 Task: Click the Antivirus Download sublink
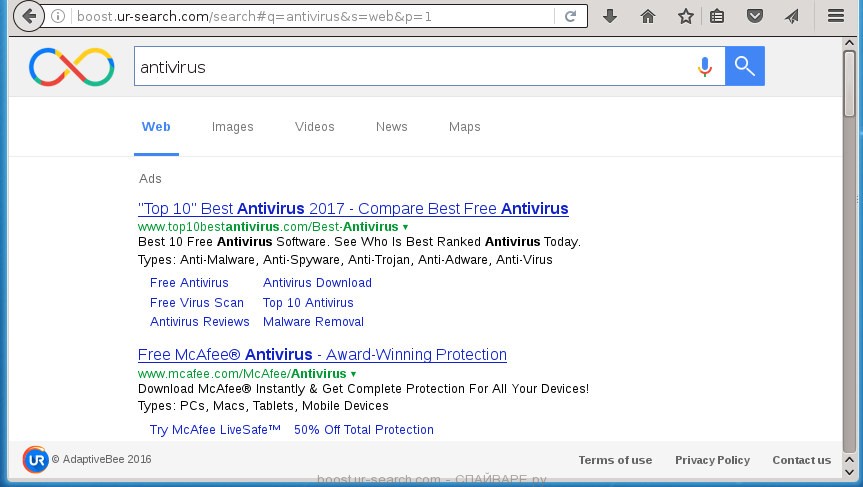(317, 283)
